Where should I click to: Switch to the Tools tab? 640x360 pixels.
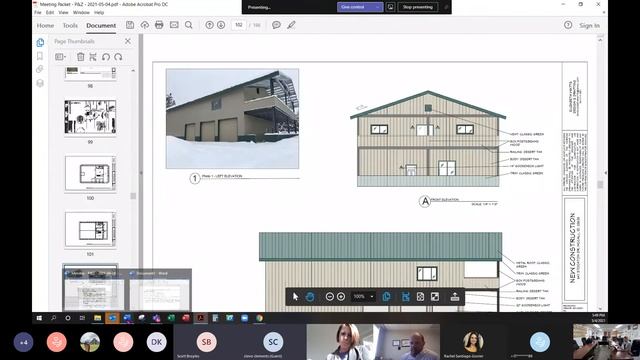70,25
